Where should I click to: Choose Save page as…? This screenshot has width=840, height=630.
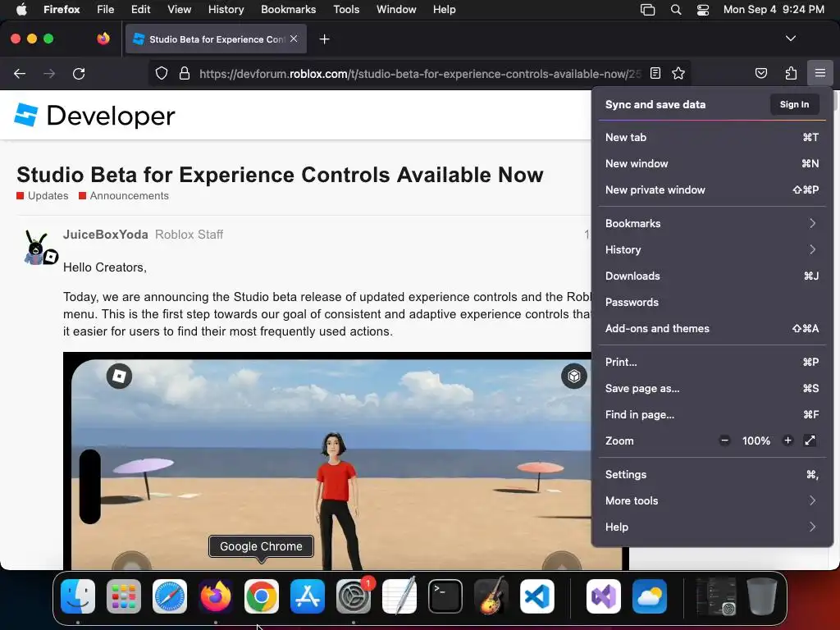[712, 388]
